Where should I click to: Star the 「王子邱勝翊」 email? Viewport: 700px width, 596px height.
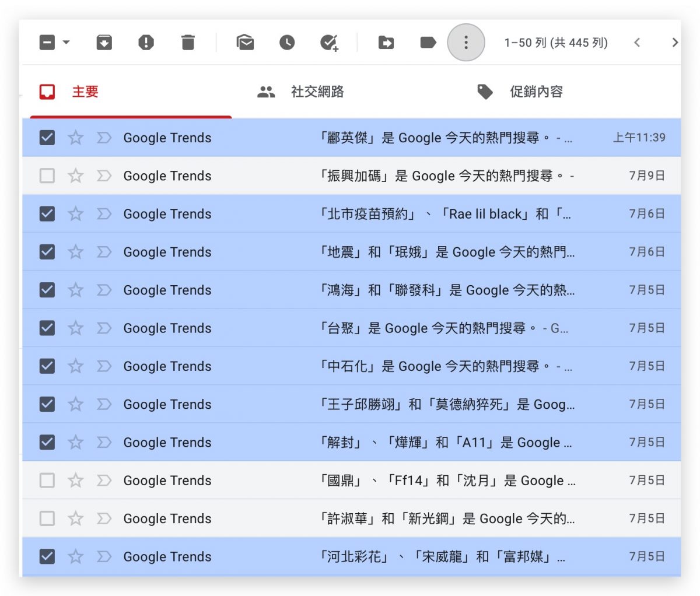(x=76, y=404)
